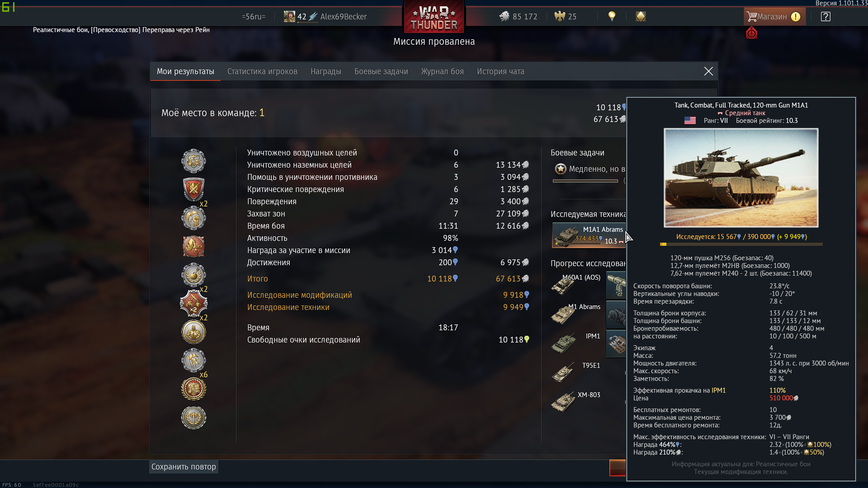Open the Боевые задачи tab
Viewport: 868px width, 488px height.
pyautogui.click(x=381, y=71)
